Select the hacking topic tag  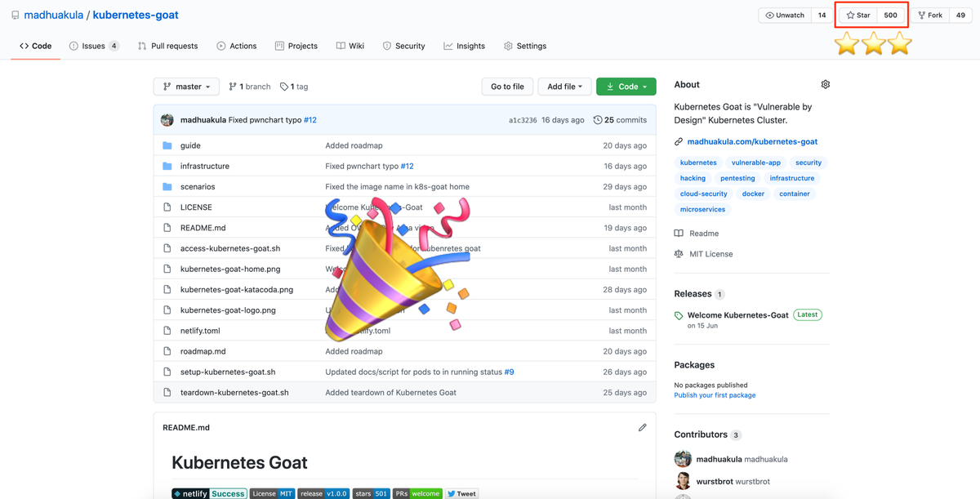point(693,178)
